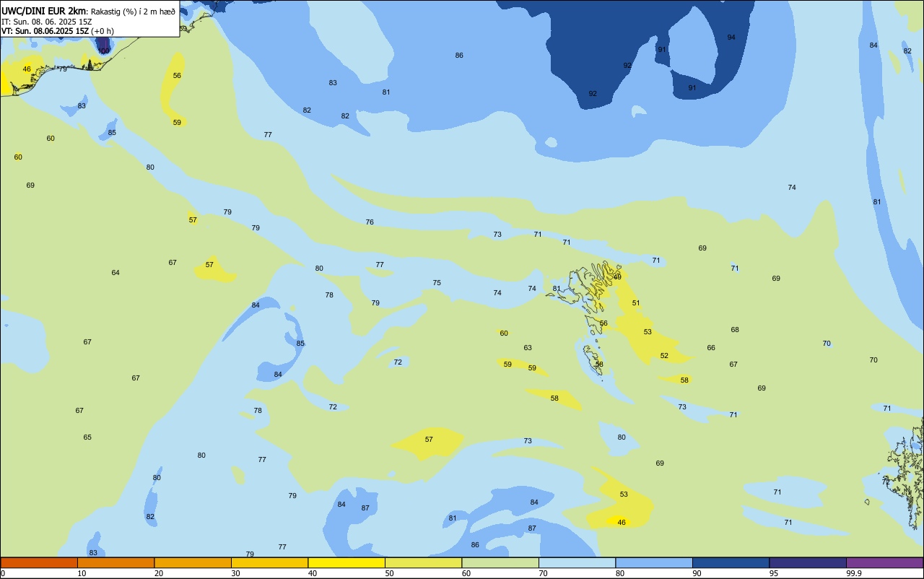Pick the purple legend segment above 99.9
The width and height of the screenshot is (924, 579).
pos(884,562)
